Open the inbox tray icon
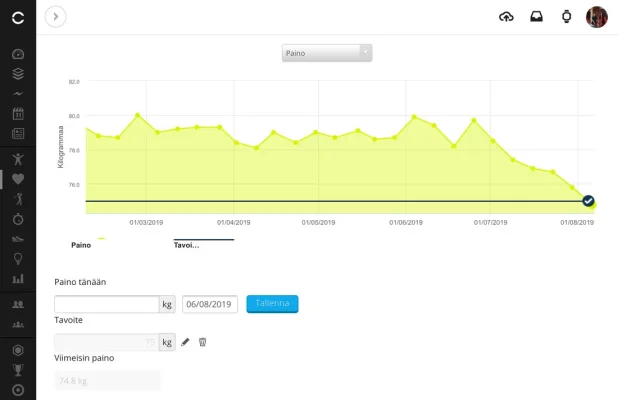The image size is (618, 400). pos(537,16)
